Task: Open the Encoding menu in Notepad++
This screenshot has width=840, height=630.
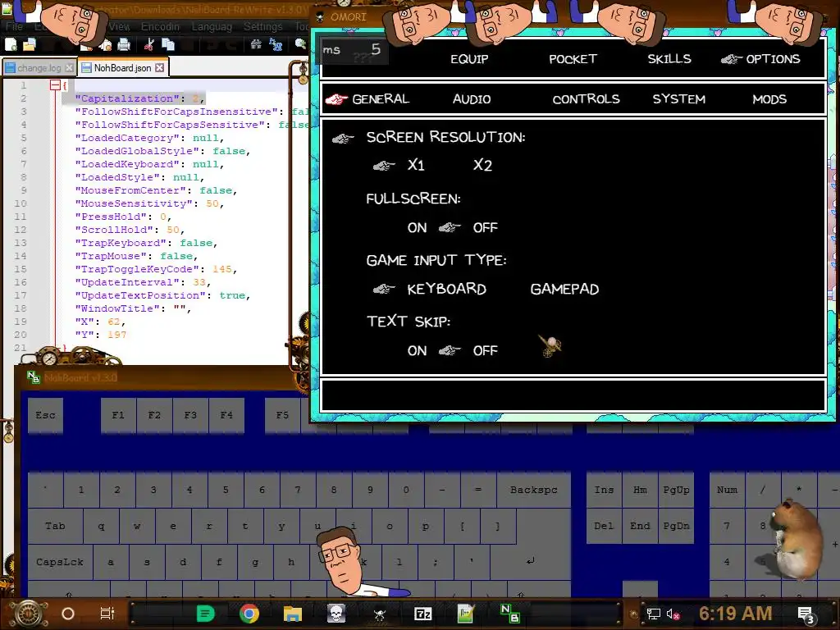Action: coord(160,26)
